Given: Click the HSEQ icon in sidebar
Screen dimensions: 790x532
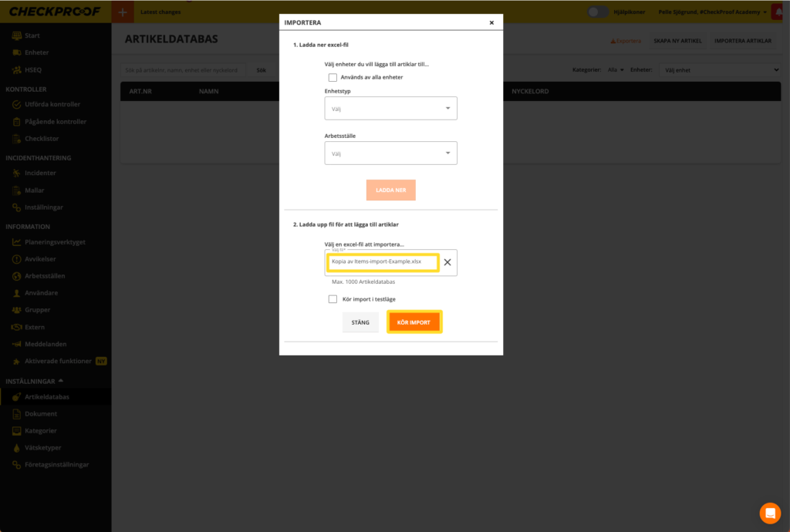Looking at the screenshot, I should click(x=17, y=70).
